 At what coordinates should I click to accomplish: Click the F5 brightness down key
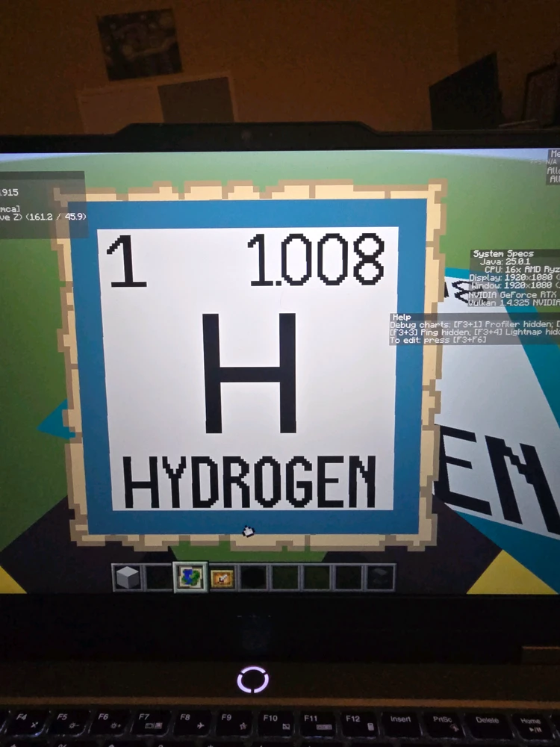(x=69, y=722)
